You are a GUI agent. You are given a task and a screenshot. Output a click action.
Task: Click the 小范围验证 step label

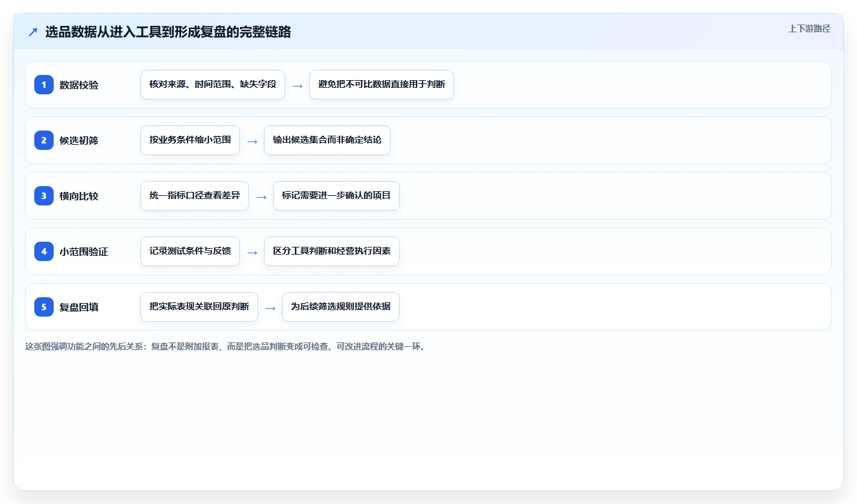click(x=84, y=251)
